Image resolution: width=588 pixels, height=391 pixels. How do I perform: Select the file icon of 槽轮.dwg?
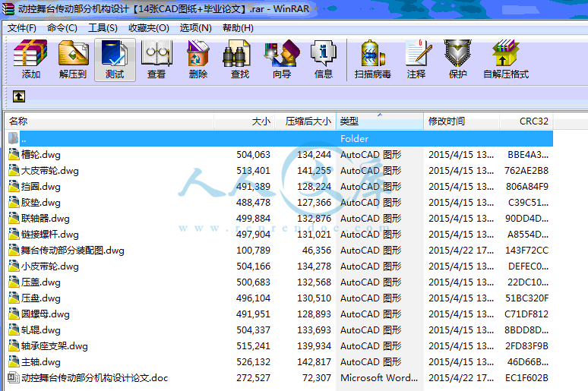(x=14, y=154)
